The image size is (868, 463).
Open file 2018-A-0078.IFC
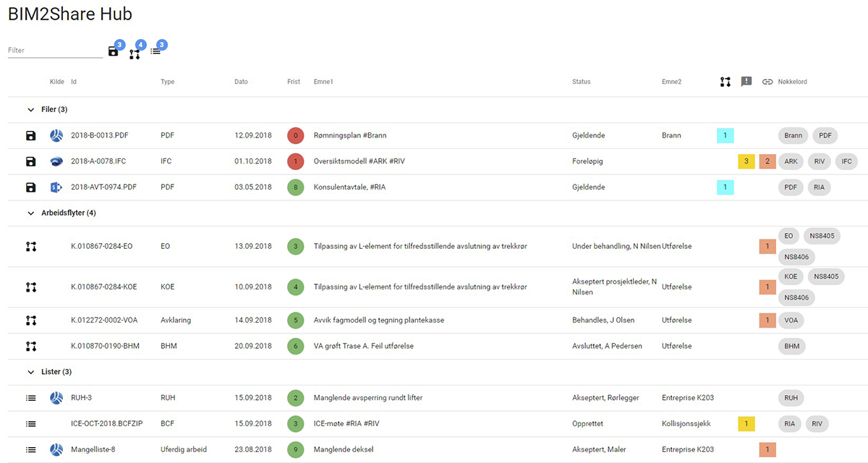click(98, 161)
